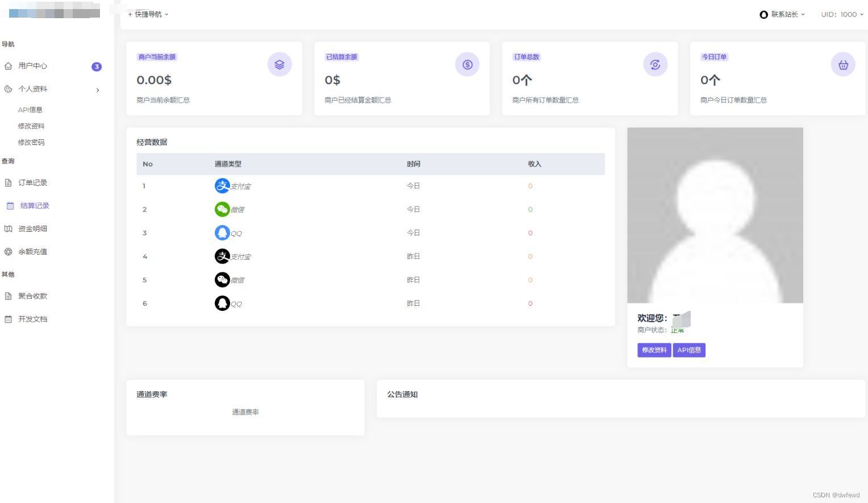
Task: Select the 订单记录 sidebar icon
Action: point(8,182)
